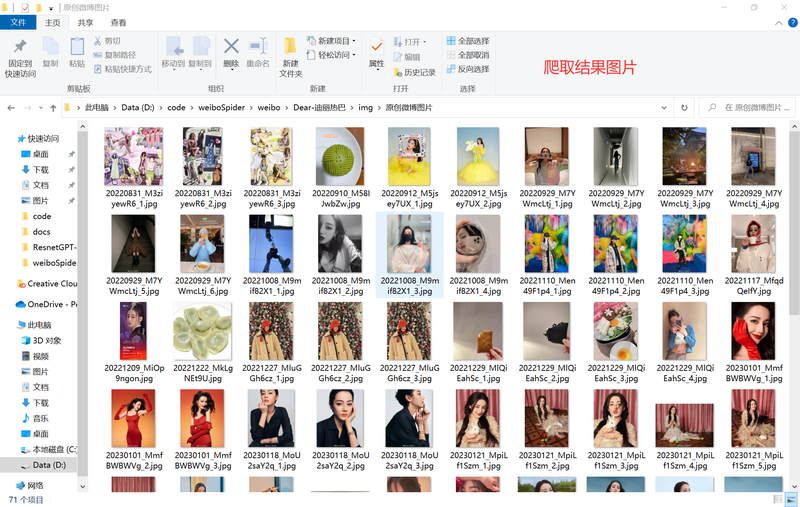Click the search box for this folder

coord(747,108)
